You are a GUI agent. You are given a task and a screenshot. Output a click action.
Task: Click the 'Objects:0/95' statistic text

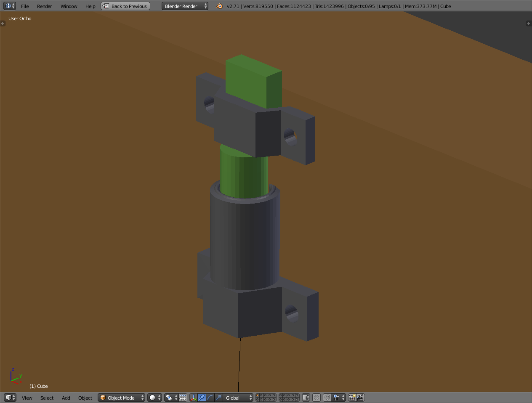(361, 6)
